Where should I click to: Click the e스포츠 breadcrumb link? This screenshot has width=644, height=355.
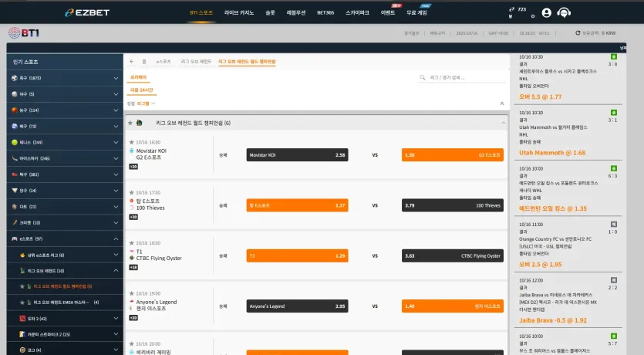click(x=164, y=61)
